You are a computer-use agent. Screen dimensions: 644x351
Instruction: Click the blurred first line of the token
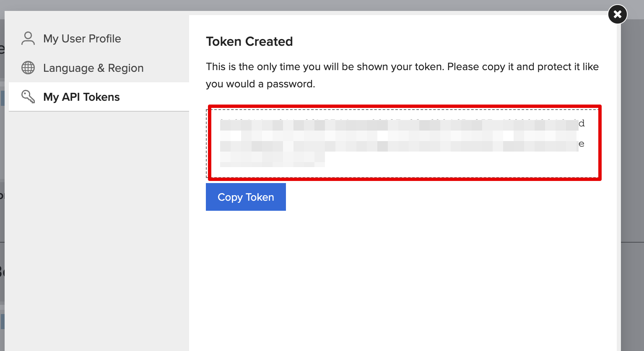398,125
